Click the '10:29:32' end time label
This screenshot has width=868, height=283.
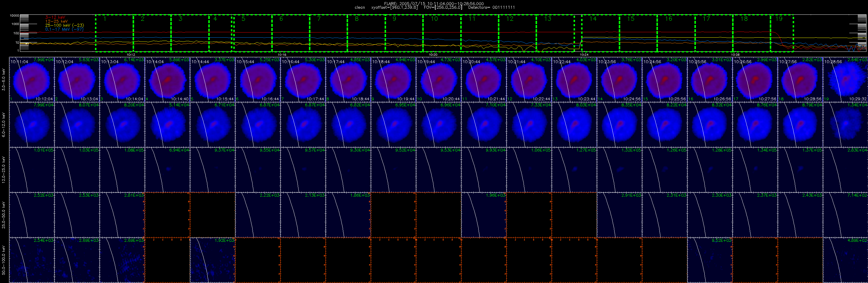click(858, 99)
